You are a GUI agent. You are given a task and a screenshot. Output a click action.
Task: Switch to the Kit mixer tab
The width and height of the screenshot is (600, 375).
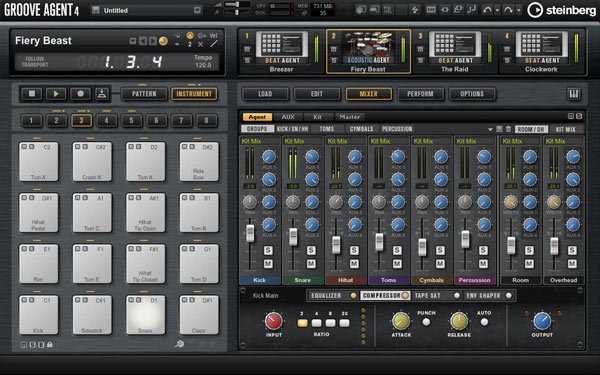(x=318, y=117)
